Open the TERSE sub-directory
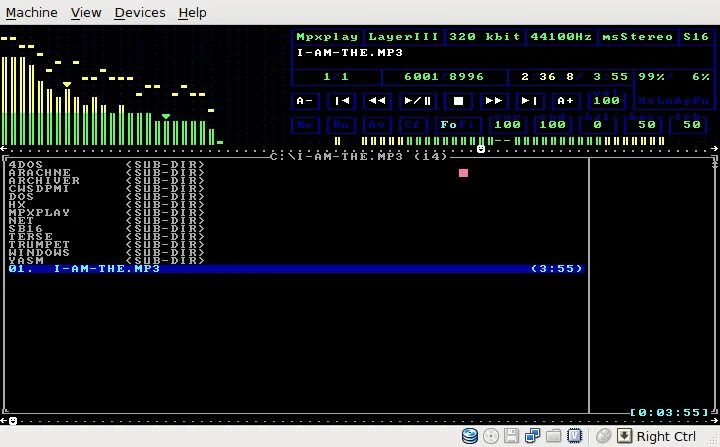Screen dimensions: 720x447 107,237
